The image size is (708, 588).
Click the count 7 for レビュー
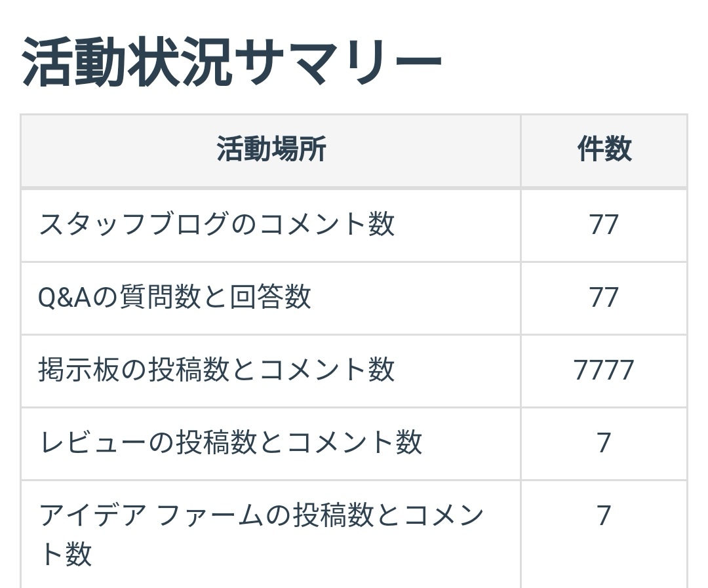[x=604, y=443]
